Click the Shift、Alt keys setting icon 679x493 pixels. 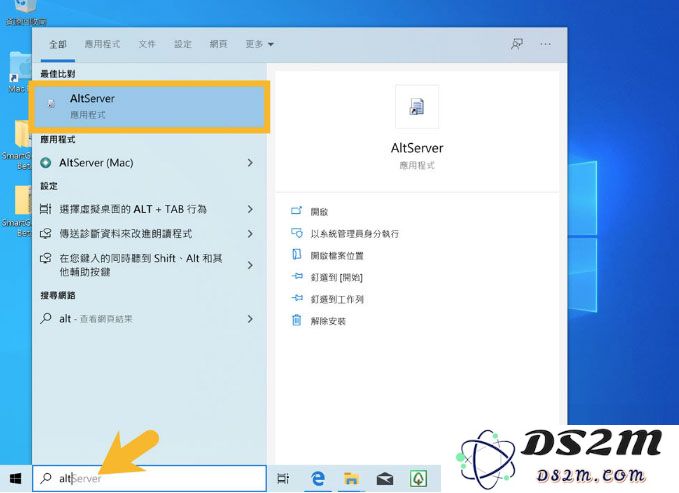pyautogui.click(x=46, y=259)
